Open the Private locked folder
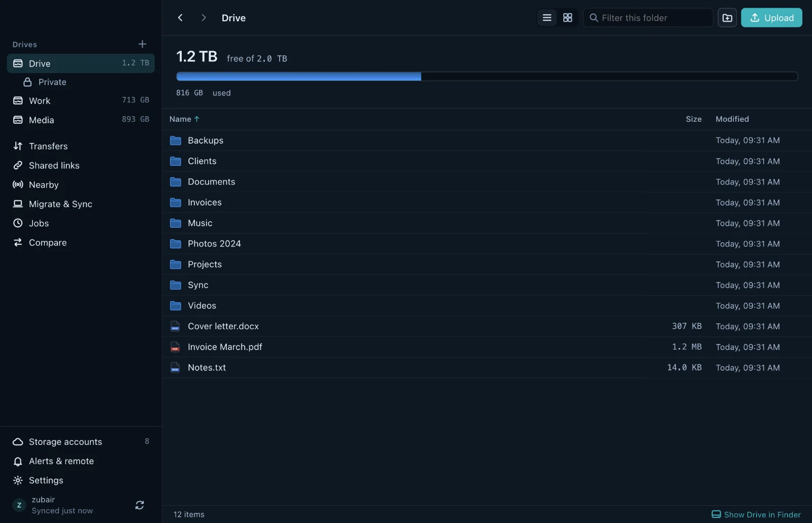812x523 pixels. point(81,82)
